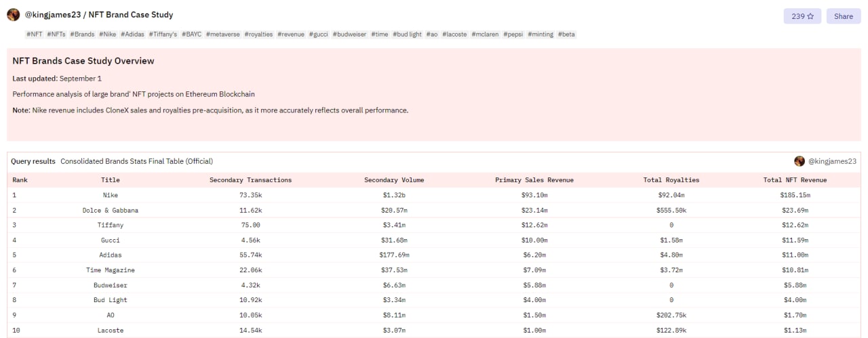This screenshot has width=868, height=338.
Task: Click the Time Magazine title cell
Action: coord(111,270)
